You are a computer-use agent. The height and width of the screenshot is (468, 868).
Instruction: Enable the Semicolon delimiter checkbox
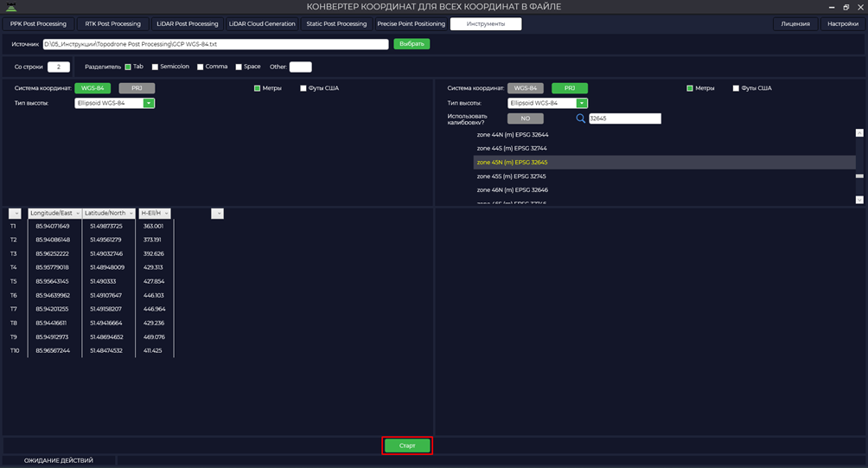click(x=155, y=67)
